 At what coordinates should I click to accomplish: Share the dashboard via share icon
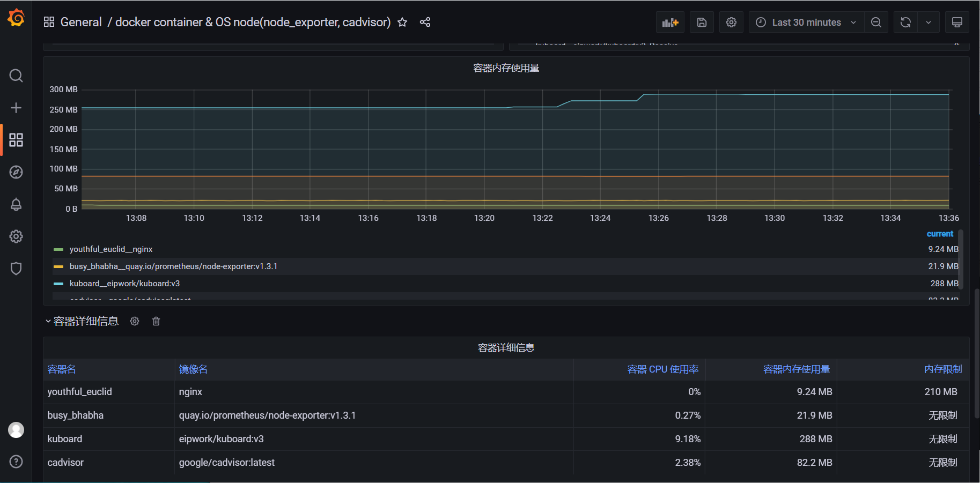pyautogui.click(x=425, y=22)
